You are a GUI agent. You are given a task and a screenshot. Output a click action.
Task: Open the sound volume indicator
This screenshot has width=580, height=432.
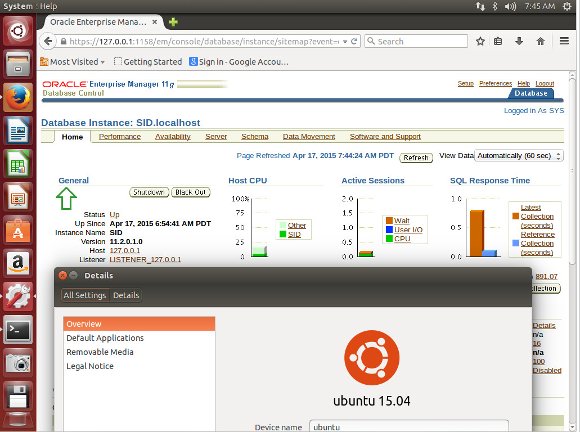point(510,6)
